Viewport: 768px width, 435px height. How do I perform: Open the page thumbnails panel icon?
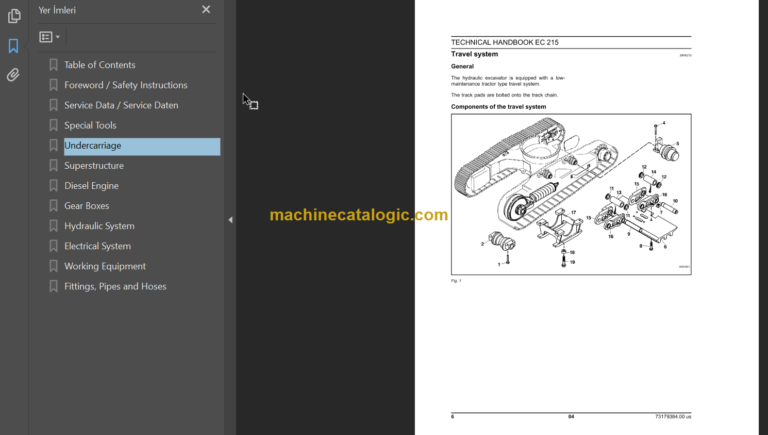[x=14, y=16]
